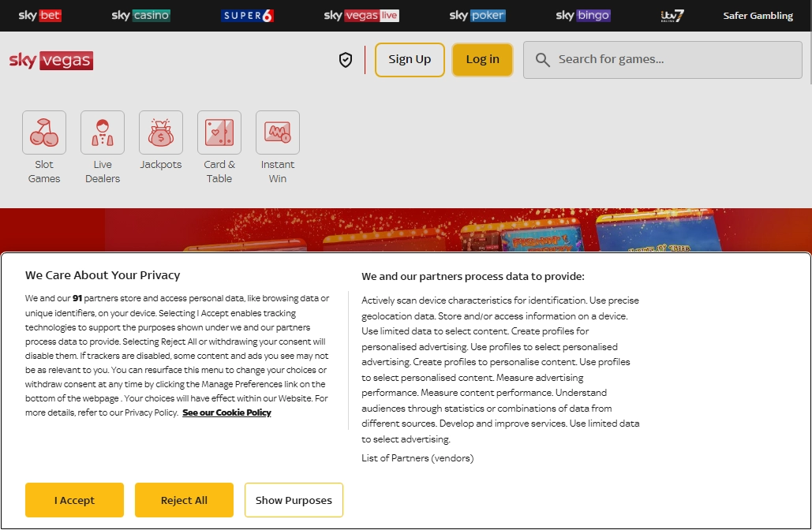Open the ITV7 logo link
The width and height of the screenshot is (812, 530).
click(672, 16)
